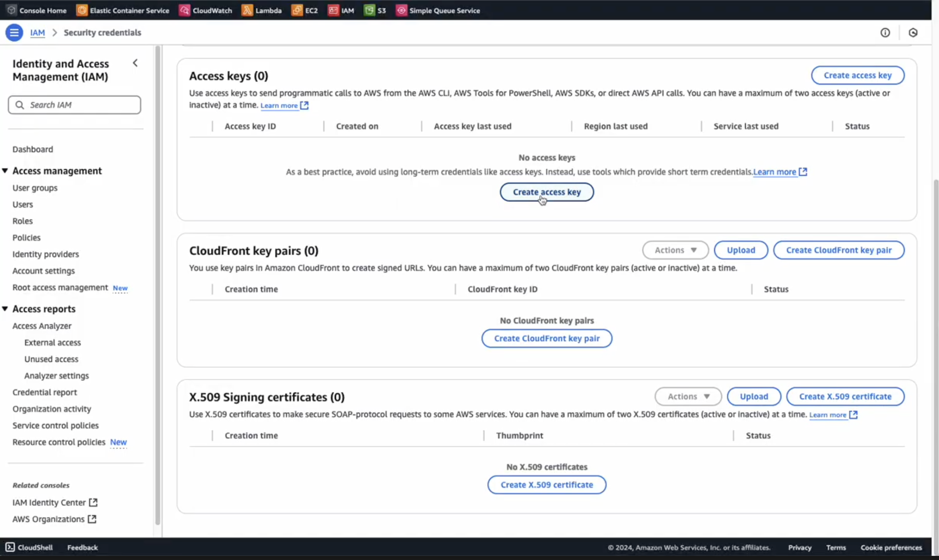Screen dimensions: 939x560
Task: Go to Roles in the sidebar
Action: coord(22,221)
